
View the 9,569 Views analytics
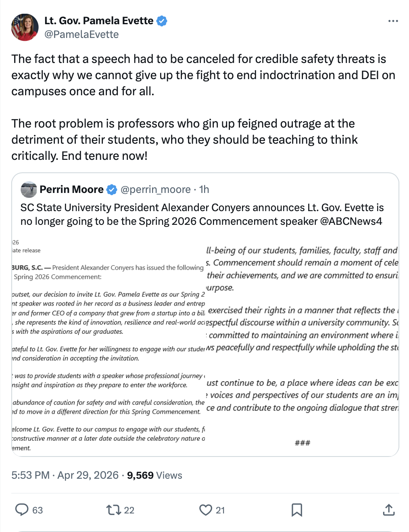click(x=154, y=475)
